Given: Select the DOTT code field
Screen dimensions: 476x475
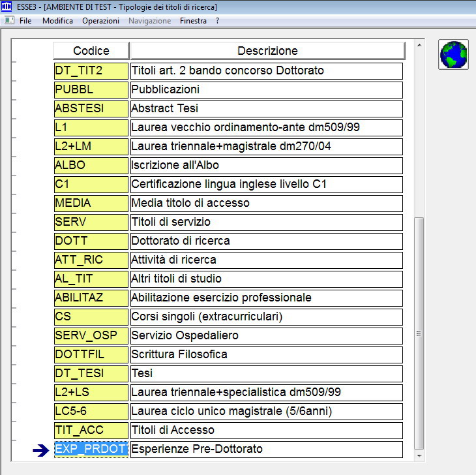Looking at the screenshot, I should tap(91, 241).
